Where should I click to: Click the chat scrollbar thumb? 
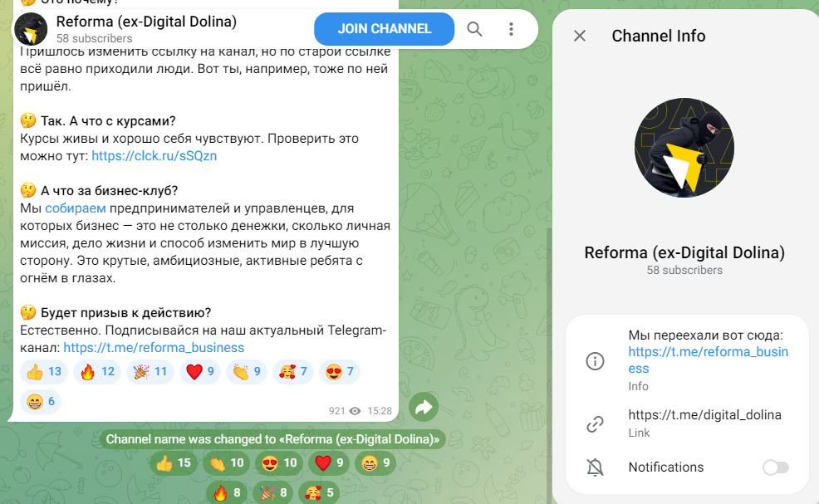(x=548, y=365)
